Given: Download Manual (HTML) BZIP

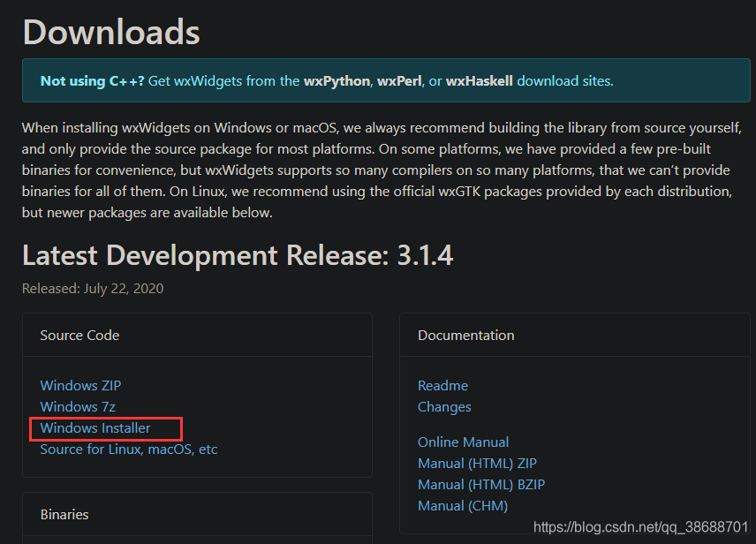Looking at the screenshot, I should point(481,484).
